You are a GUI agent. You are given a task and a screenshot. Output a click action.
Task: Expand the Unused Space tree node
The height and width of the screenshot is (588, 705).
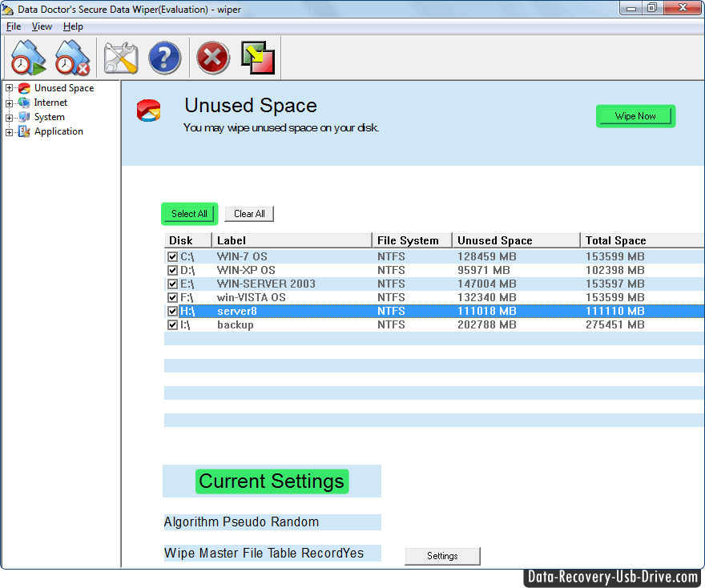pos(9,88)
